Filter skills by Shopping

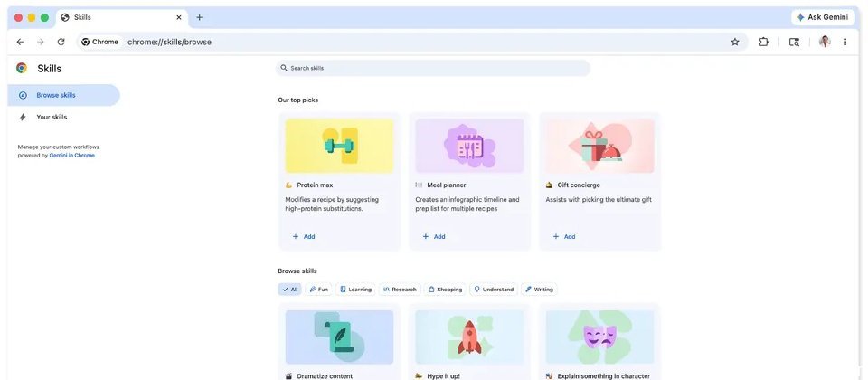pyautogui.click(x=445, y=290)
